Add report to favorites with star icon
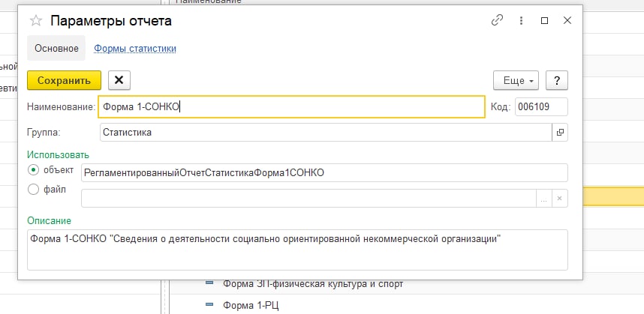The width and height of the screenshot is (644, 314). pos(35,21)
